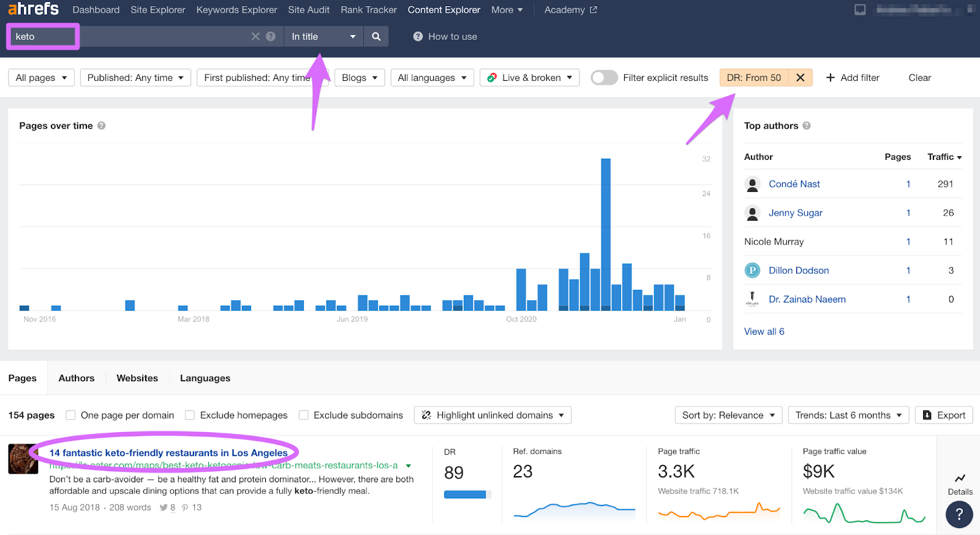The height and width of the screenshot is (535, 980).
Task: Click the plus icon beside Add filter
Action: [831, 78]
